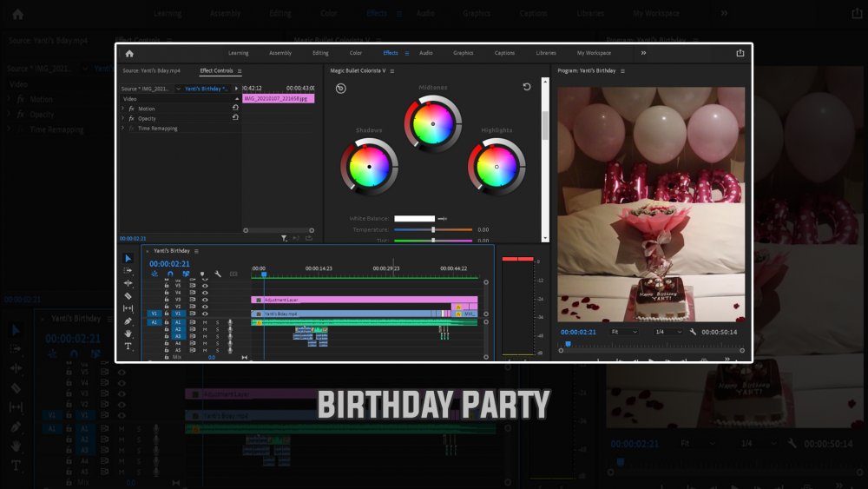Screen dimensions: 868x489
Task: Select the Adjustment Layer clip in the front timeline
Action: click(x=364, y=300)
